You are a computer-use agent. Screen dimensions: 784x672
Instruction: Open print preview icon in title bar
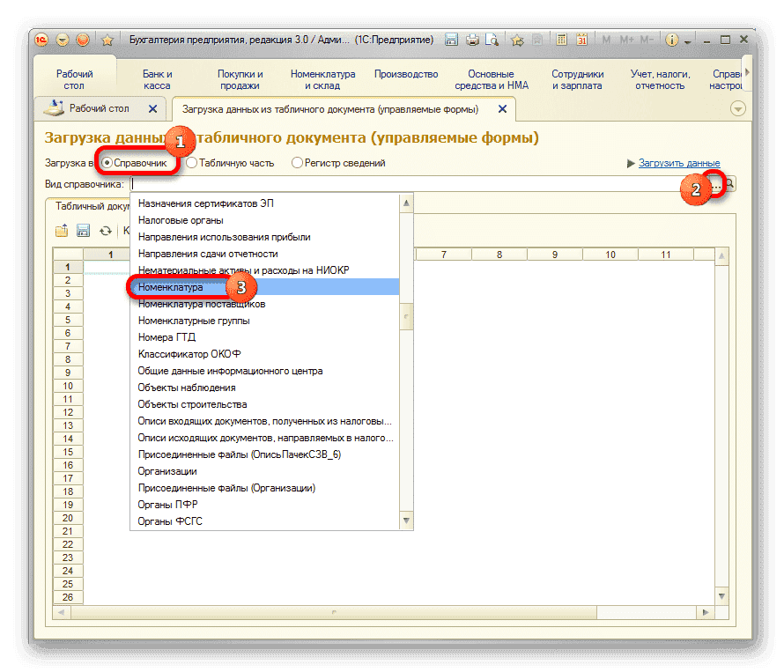(492, 40)
